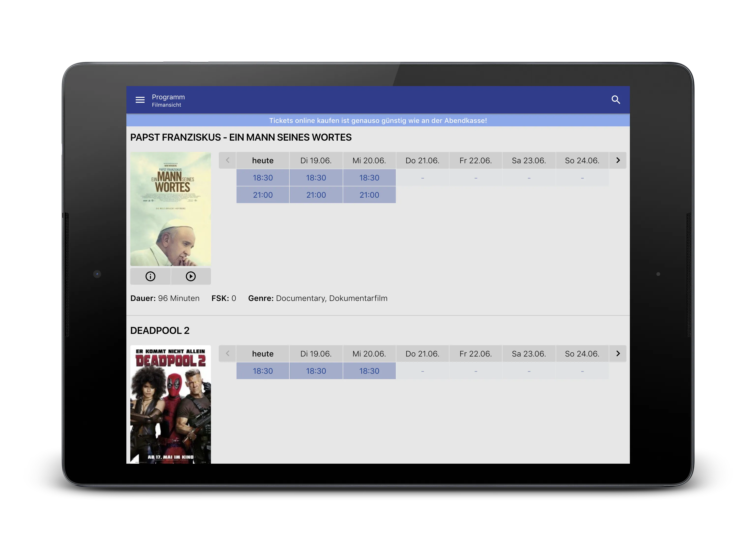
Task: Select Sa 23.06. column for Deadpool 2
Action: (x=529, y=354)
